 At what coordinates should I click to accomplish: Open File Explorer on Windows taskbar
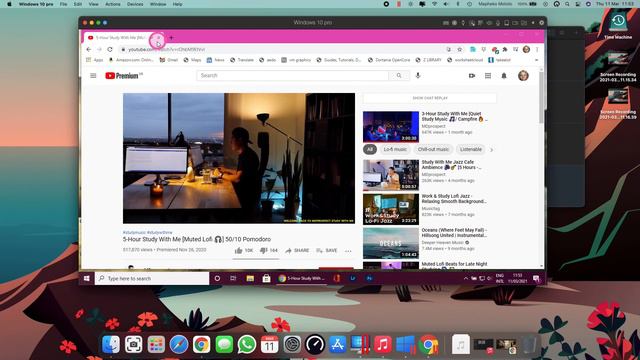[250, 278]
